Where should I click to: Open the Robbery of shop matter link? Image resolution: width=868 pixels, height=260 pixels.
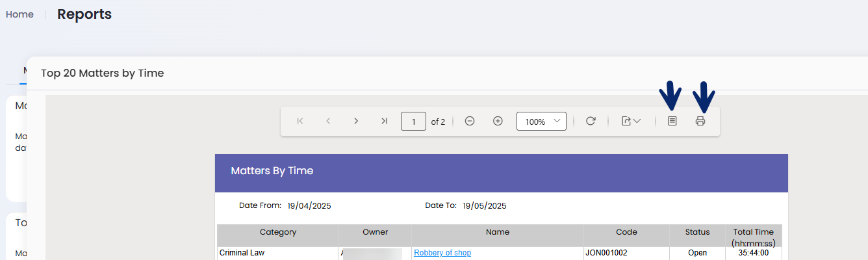click(442, 253)
